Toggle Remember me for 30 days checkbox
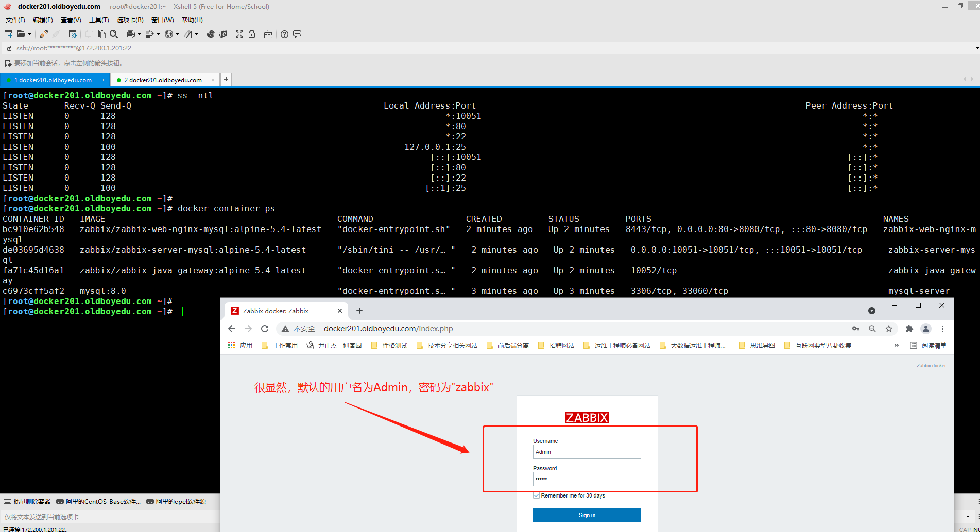 [x=536, y=495]
